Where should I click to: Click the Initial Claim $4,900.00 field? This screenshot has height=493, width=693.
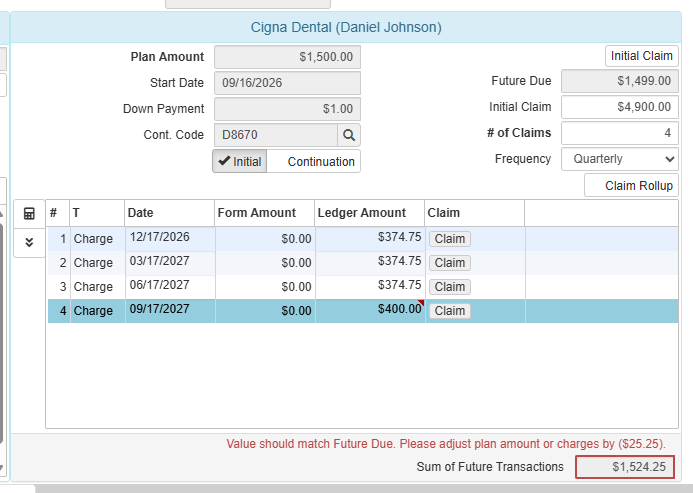click(620, 107)
